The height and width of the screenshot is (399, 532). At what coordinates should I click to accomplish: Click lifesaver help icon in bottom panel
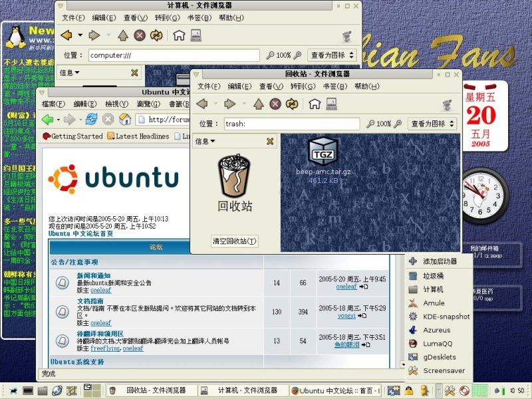coord(464,390)
